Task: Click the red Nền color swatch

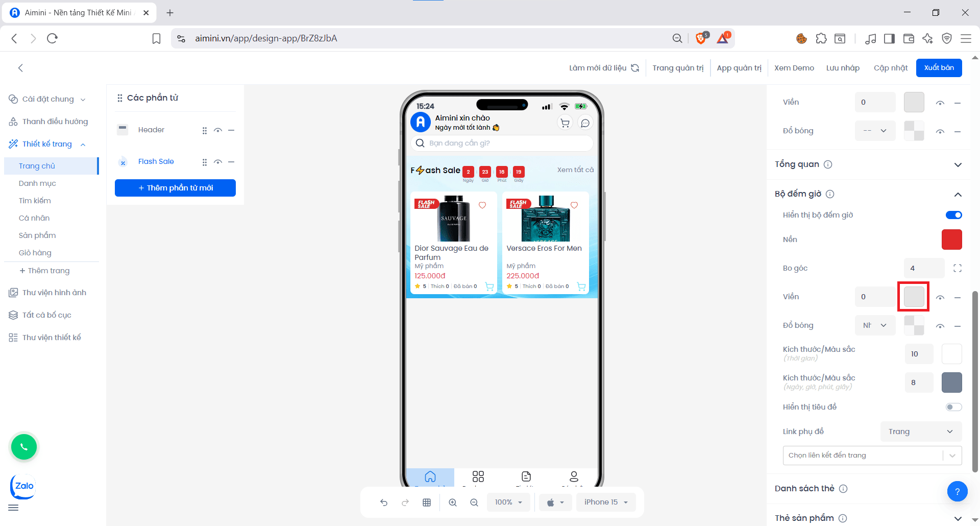Action: tap(951, 240)
